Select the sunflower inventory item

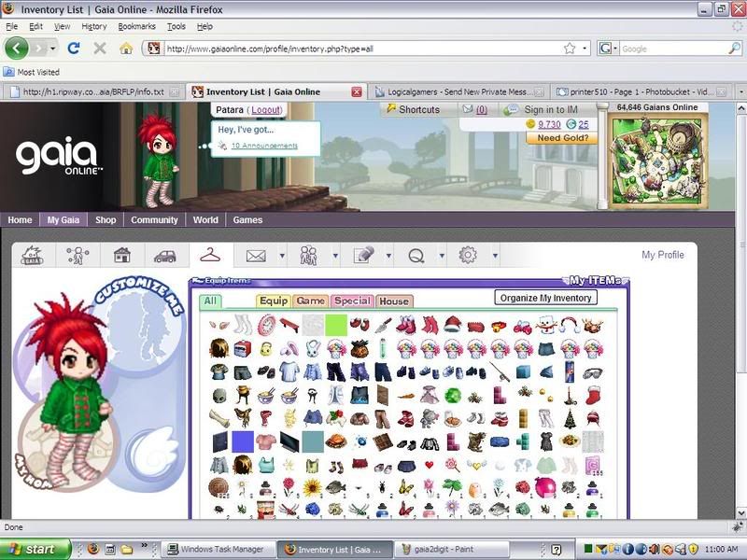point(313,488)
